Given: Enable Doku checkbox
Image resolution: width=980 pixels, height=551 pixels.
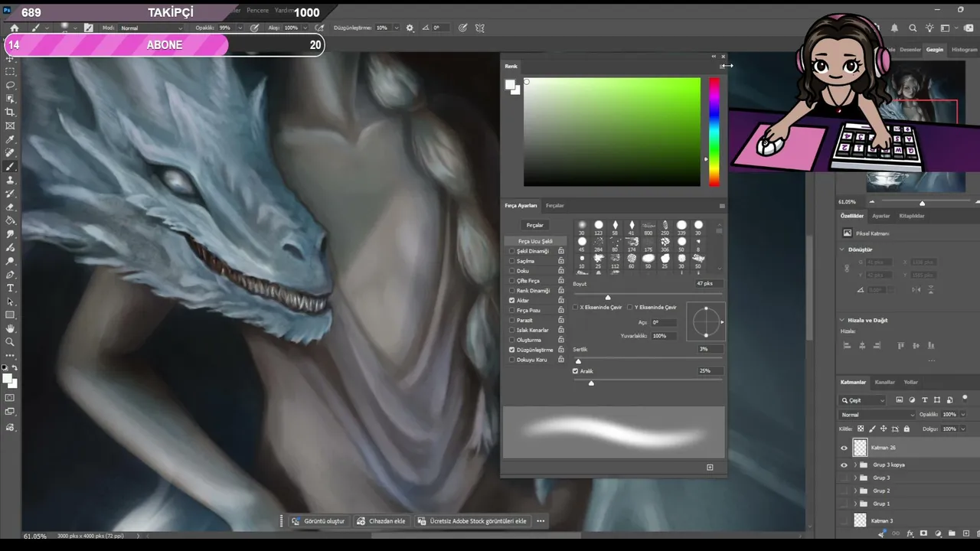Looking at the screenshot, I should [512, 271].
